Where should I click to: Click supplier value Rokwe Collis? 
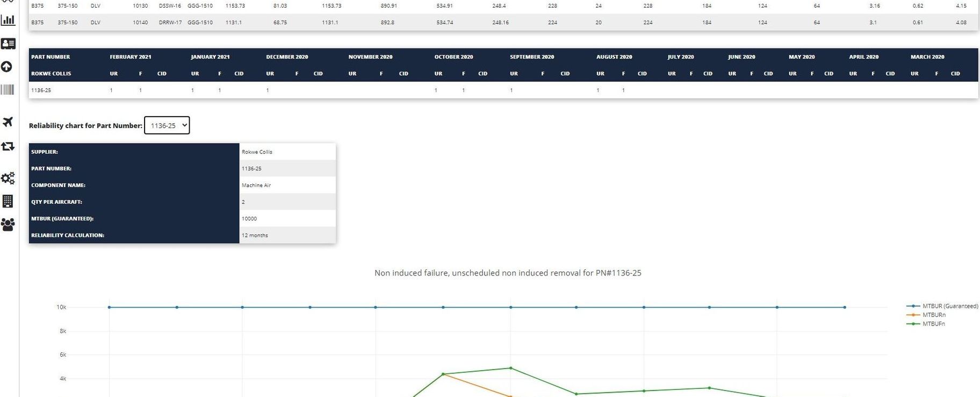point(257,152)
